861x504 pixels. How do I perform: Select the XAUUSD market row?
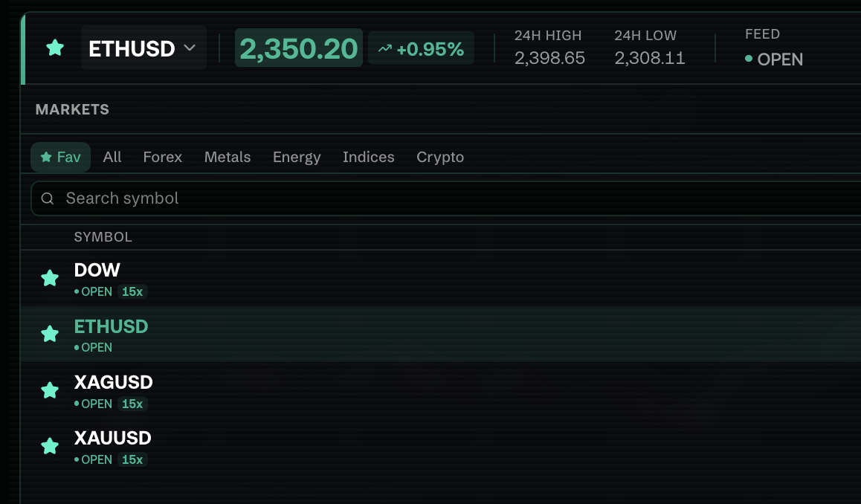pyautogui.click(x=441, y=446)
